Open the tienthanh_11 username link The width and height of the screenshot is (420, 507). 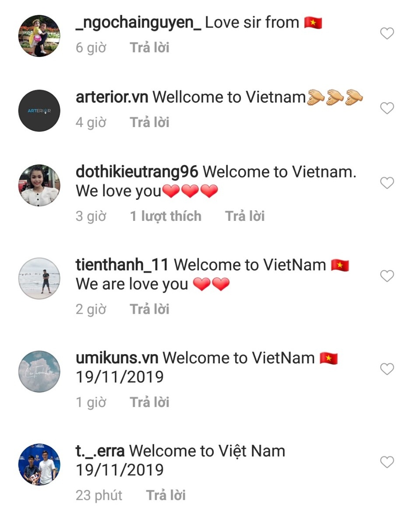[122, 265]
